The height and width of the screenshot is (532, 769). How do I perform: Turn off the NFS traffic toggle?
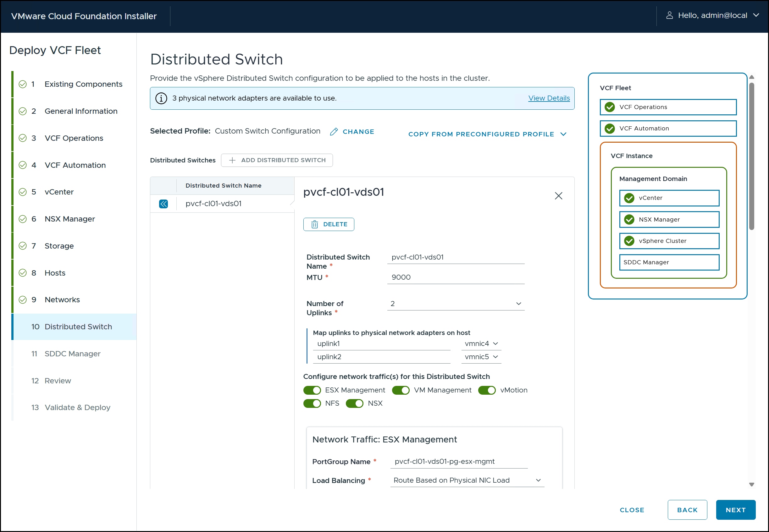pos(312,403)
